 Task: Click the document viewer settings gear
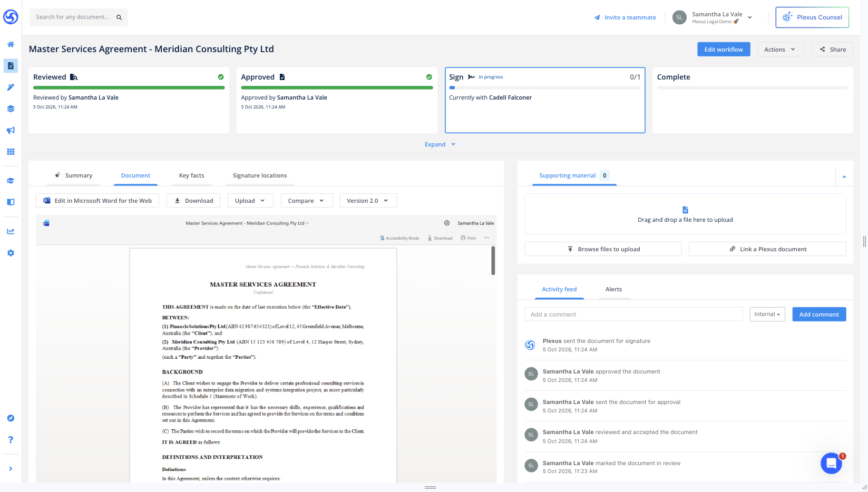point(447,223)
